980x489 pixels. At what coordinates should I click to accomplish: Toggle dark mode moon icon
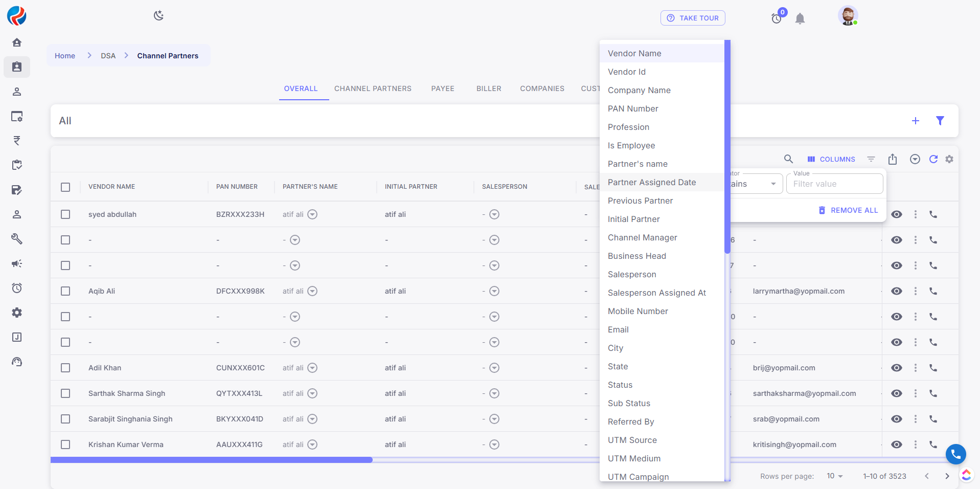[158, 15]
